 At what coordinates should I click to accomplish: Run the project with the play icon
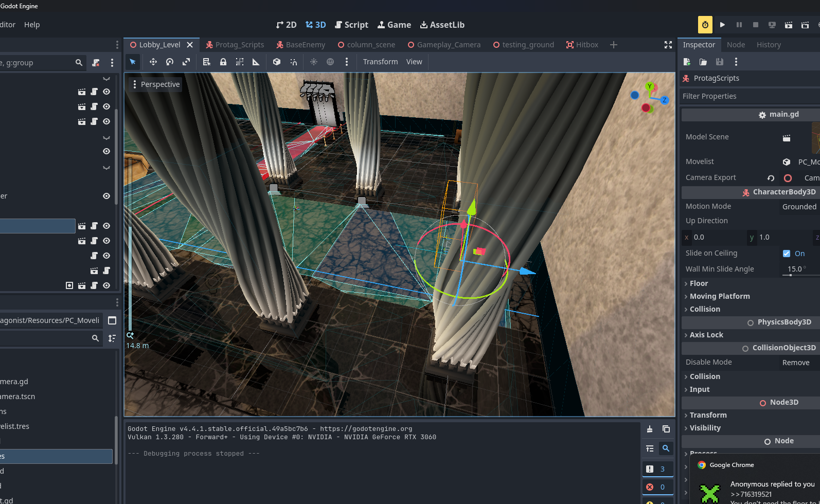[722, 25]
